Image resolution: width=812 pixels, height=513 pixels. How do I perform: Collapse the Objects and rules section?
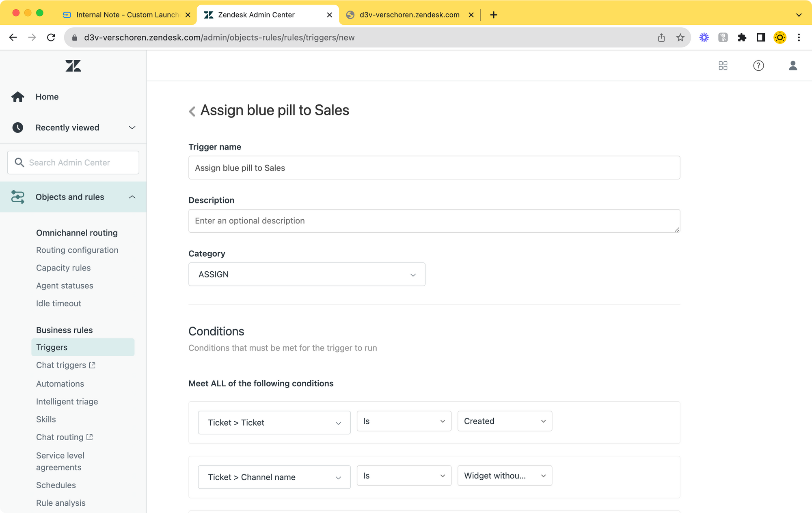(x=132, y=197)
